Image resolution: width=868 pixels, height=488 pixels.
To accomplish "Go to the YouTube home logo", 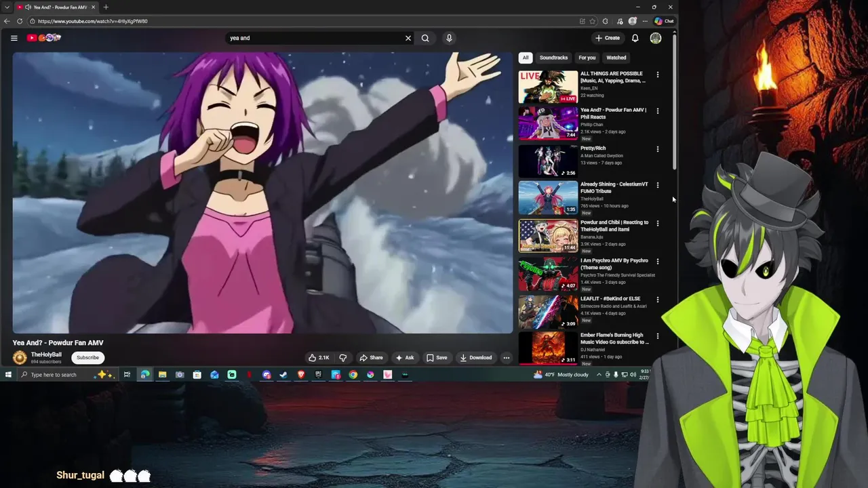I will (x=44, y=38).
